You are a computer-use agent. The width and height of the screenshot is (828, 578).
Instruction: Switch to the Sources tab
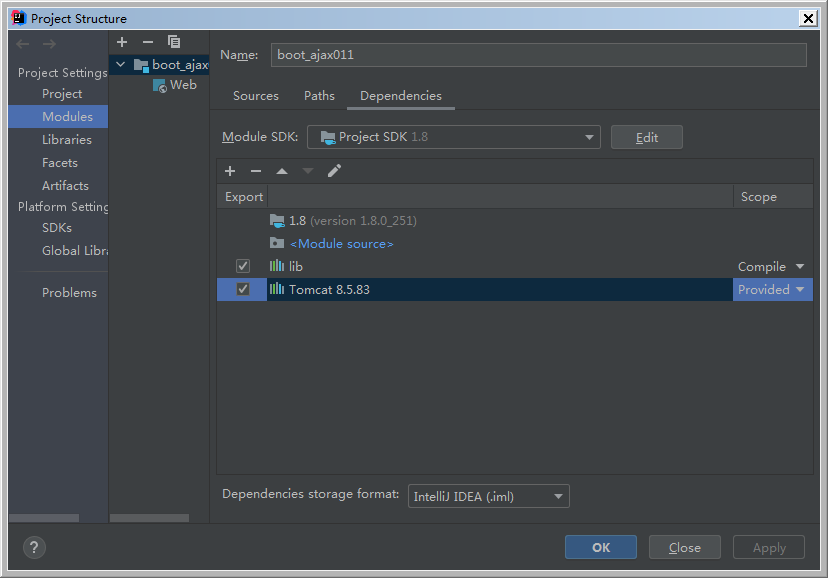[256, 96]
